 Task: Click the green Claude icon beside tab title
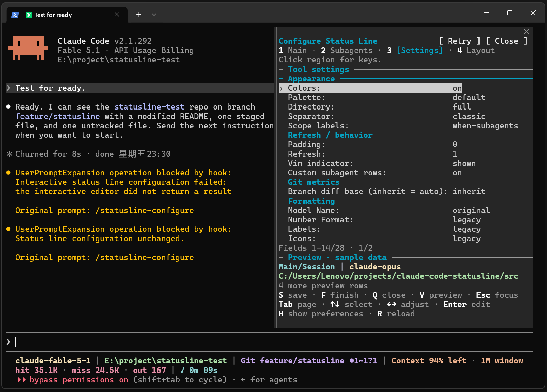coord(29,15)
